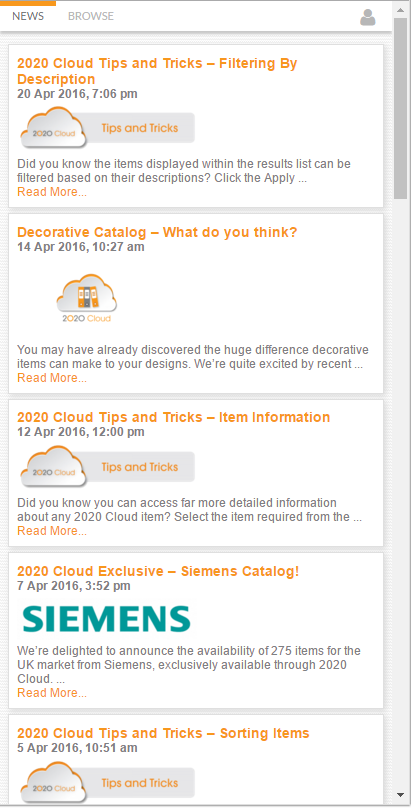Click the vertical scrollbar thumb
Screen dimensions: 411x808
tap(400, 108)
